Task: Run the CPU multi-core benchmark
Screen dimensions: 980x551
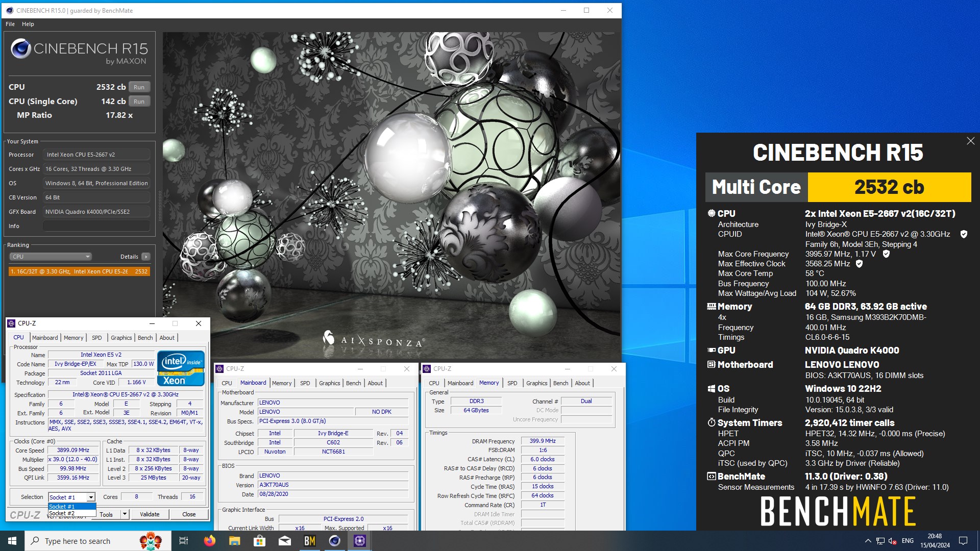Action: pos(139,87)
